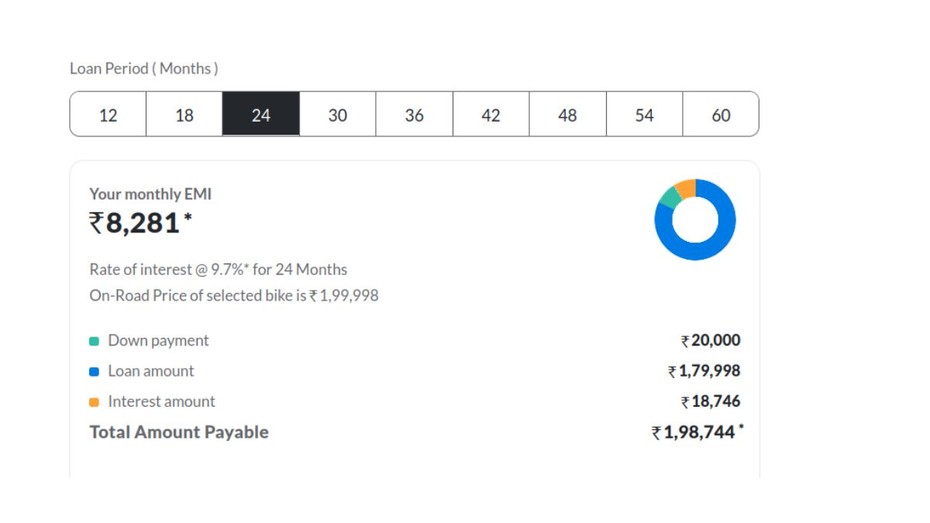The width and height of the screenshot is (930, 523).
Task: Select 48 months loan tenure
Action: [x=567, y=115]
